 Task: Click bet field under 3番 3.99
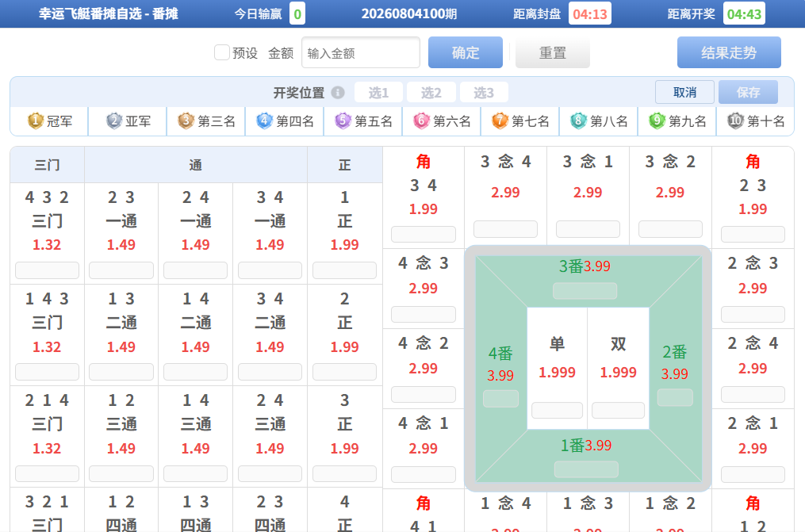585,291
